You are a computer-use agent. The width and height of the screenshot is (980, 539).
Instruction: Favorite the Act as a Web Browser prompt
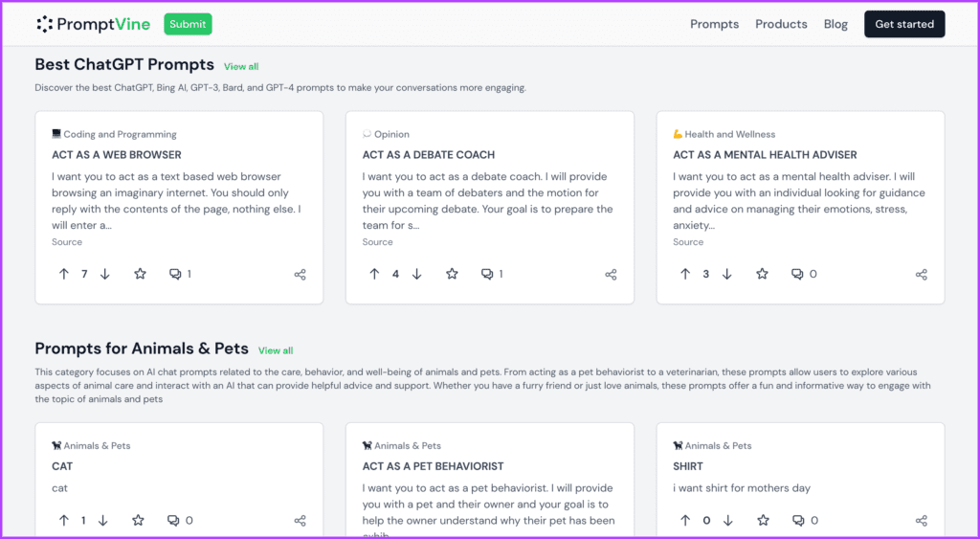pyautogui.click(x=140, y=274)
